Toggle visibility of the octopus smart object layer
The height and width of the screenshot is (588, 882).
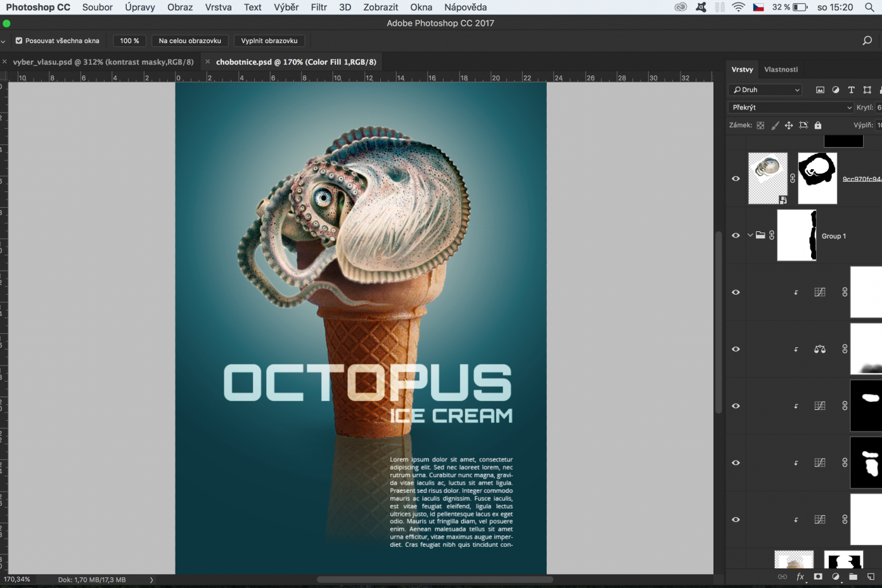[736, 179]
